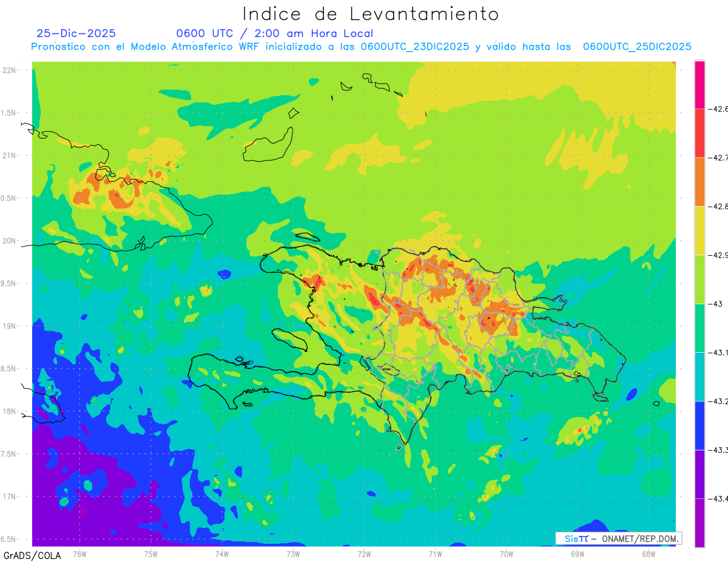Click the legend value '-43'

click(x=716, y=304)
